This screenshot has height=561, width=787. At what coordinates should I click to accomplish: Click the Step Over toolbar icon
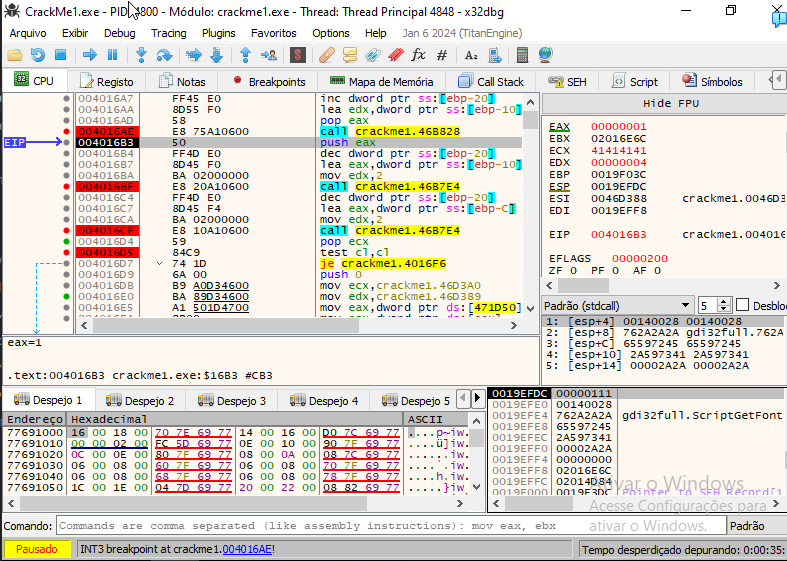(164, 55)
